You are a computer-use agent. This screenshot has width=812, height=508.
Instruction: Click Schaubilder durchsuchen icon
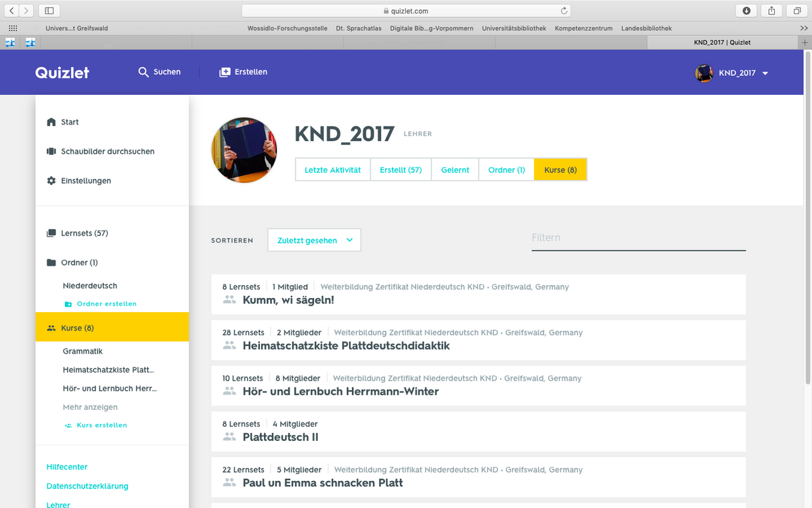pos(51,152)
